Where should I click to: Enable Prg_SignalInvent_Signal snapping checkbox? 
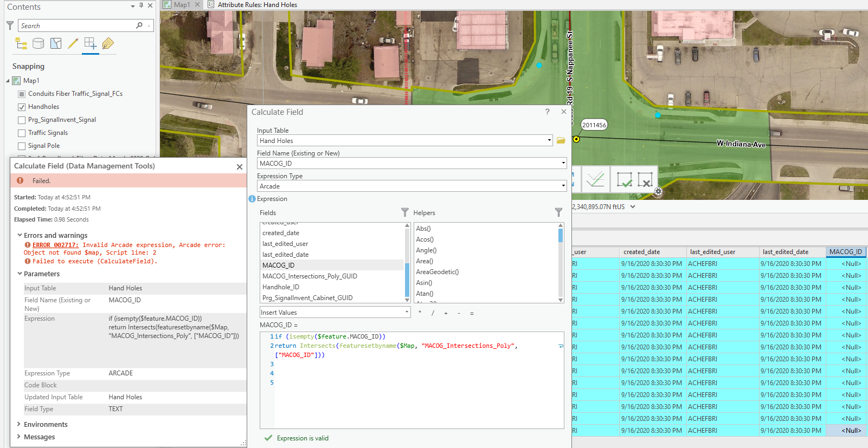point(22,120)
